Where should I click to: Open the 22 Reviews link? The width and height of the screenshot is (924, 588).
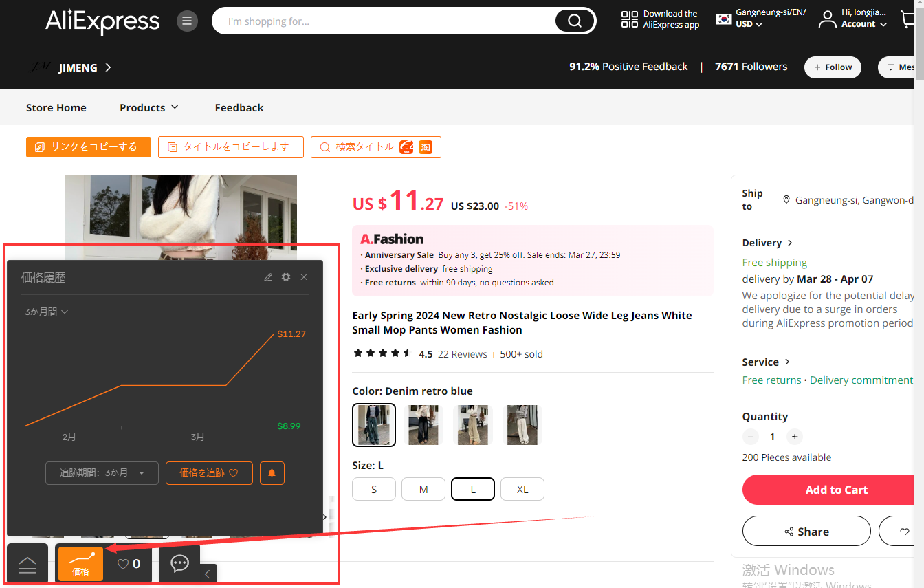[x=462, y=354]
